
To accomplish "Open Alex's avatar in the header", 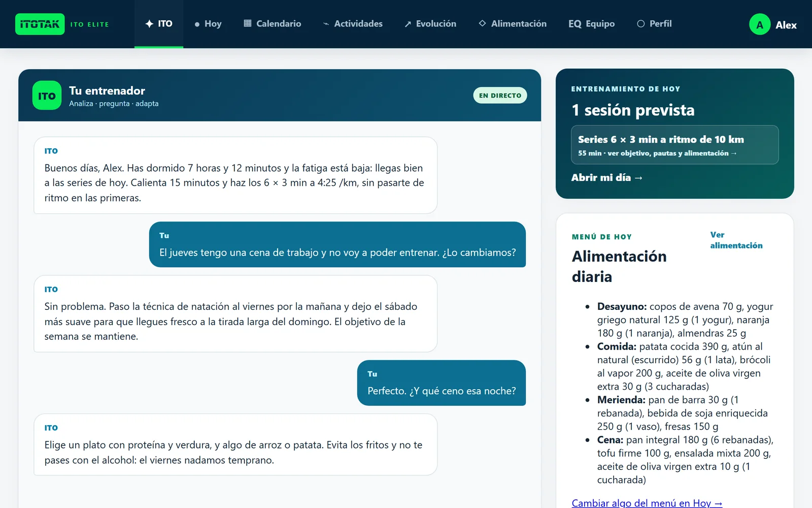I will (760, 24).
